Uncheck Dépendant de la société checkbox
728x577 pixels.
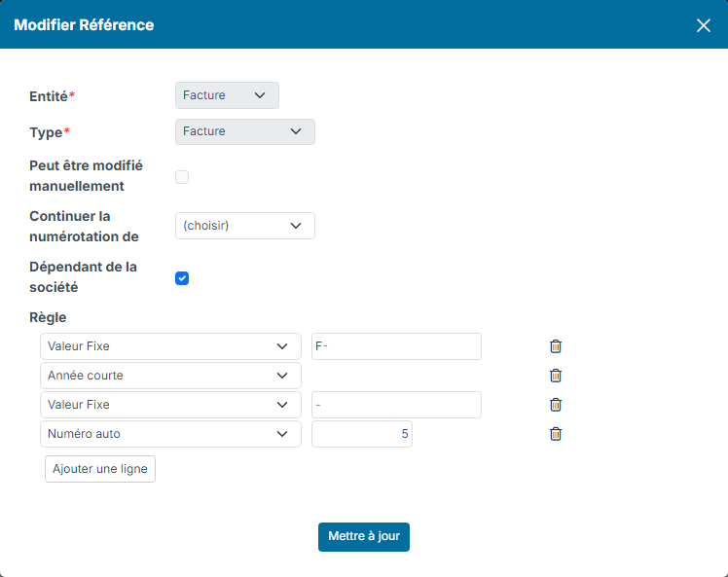[x=182, y=278]
